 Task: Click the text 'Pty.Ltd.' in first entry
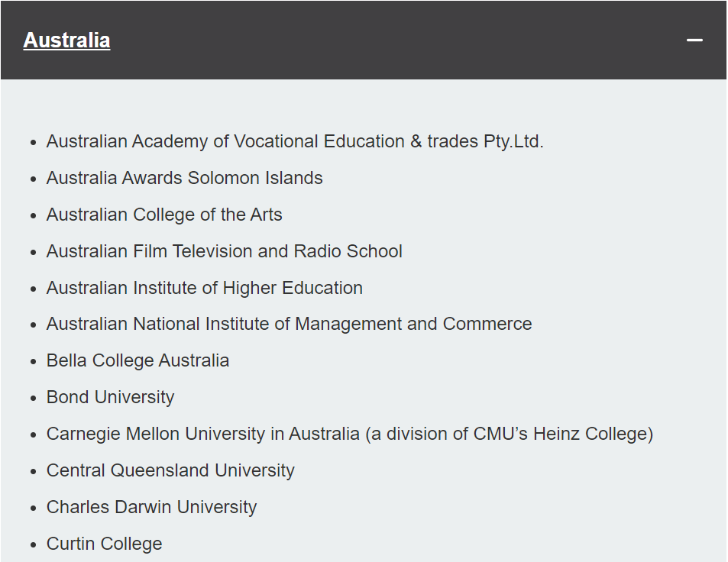tap(513, 141)
